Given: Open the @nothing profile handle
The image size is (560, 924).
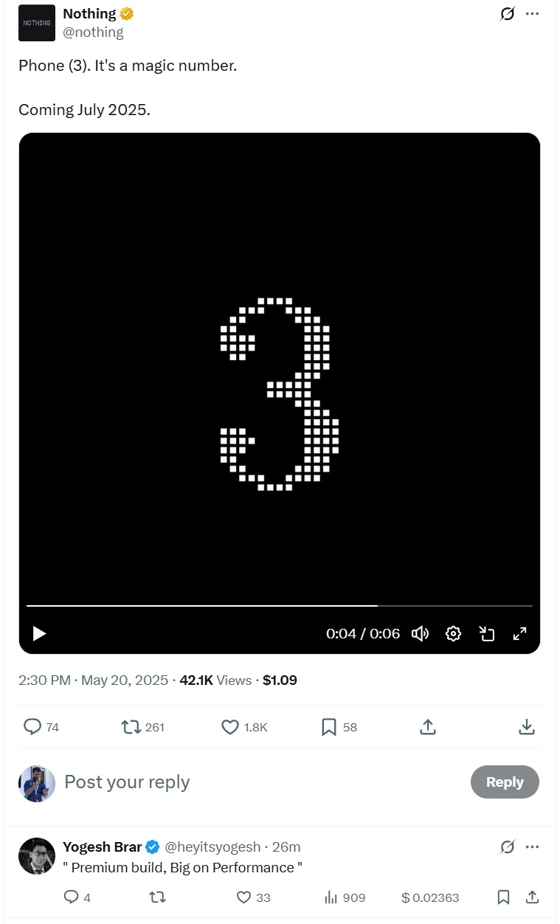Looking at the screenshot, I should point(93,32).
